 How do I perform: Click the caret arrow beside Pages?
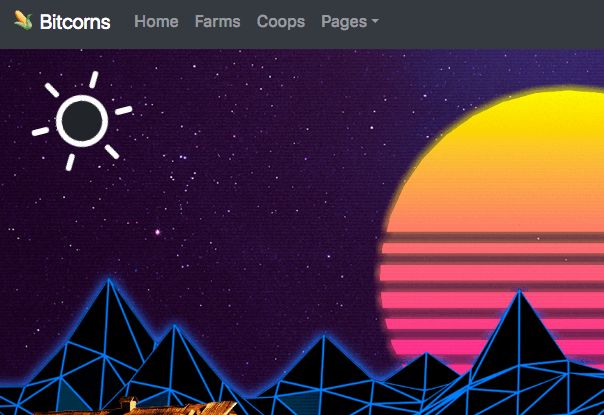[375, 22]
